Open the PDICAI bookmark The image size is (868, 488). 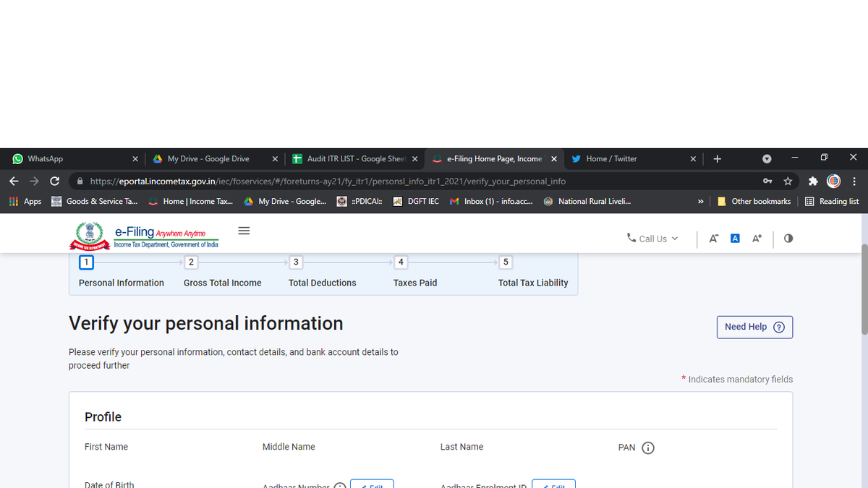pyautogui.click(x=360, y=202)
